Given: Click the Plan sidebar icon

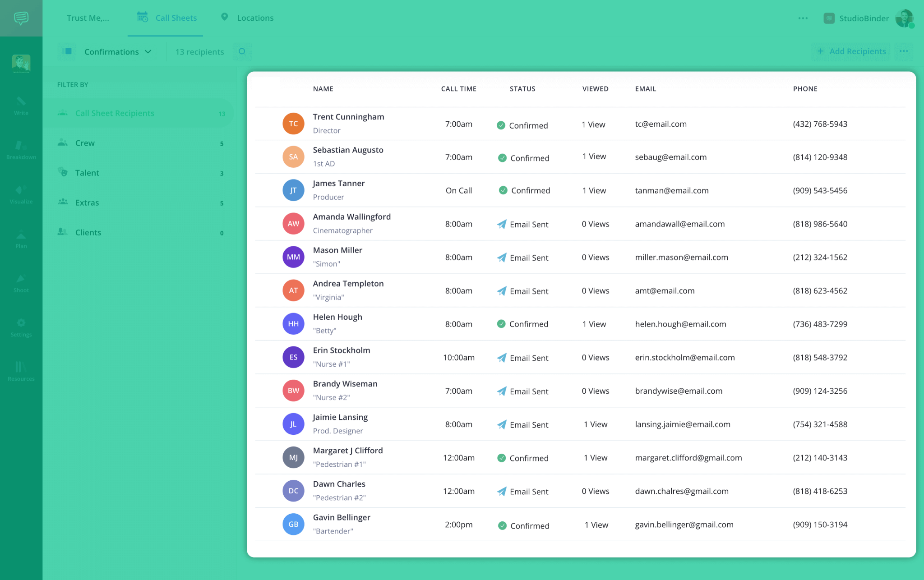Looking at the screenshot, I should coord(21,239).
